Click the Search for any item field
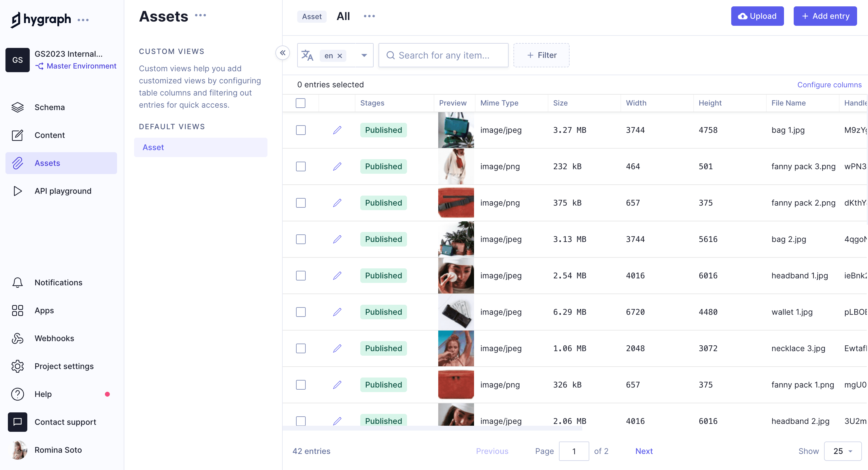The height and width of the screenshot is (470, 868). coord(443,55)
